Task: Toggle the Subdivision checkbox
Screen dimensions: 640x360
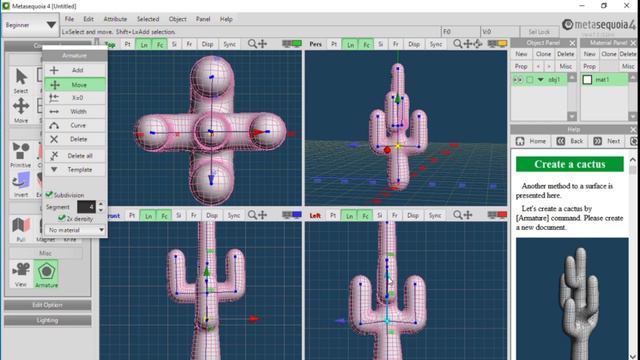Action: [x=49, y=194]
